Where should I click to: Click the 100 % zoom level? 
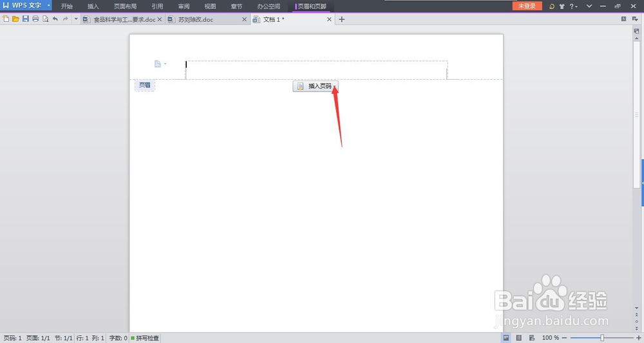[551, 338]
